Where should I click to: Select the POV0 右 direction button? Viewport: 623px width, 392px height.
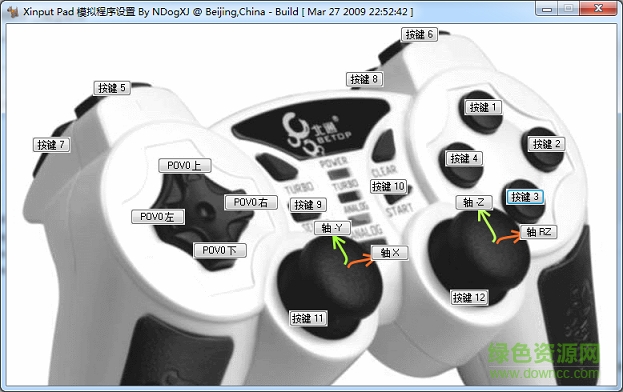point(251,202)
